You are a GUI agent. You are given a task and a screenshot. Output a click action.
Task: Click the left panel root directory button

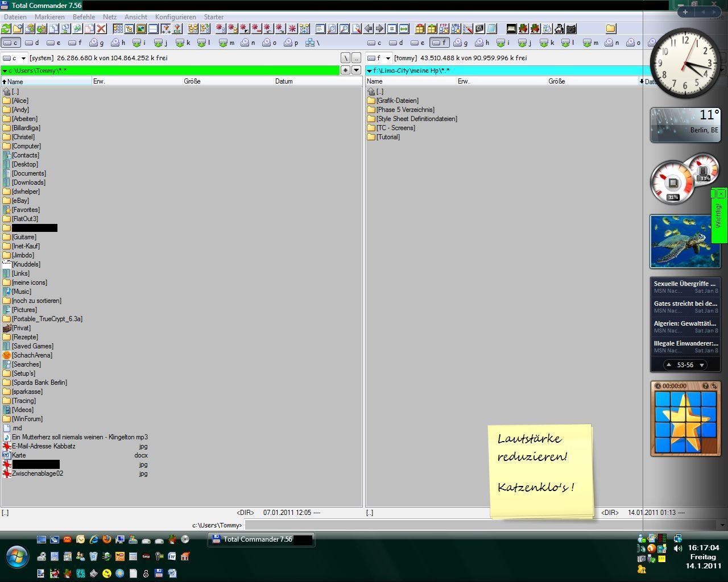[x=345, y=58]
